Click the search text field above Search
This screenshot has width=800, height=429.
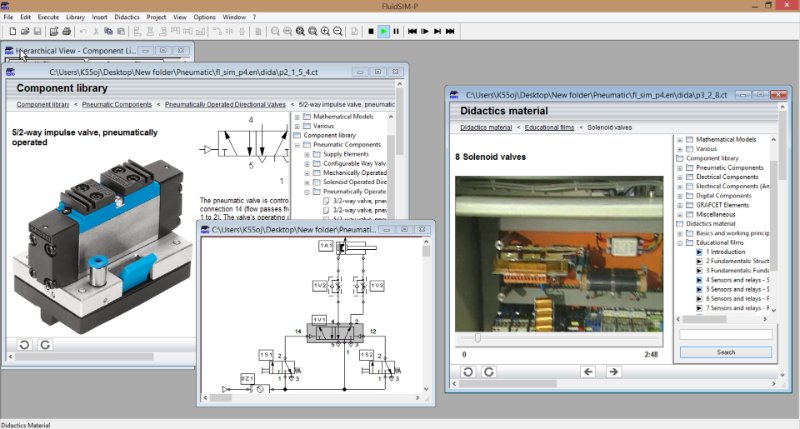(x=725, y=335)
